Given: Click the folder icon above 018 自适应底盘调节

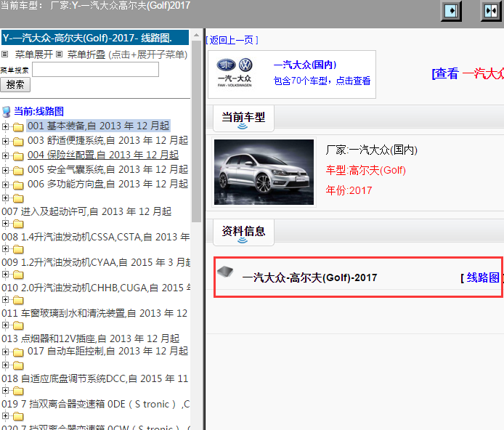Looking at the screenshot, I should click(x=18, y=365).
